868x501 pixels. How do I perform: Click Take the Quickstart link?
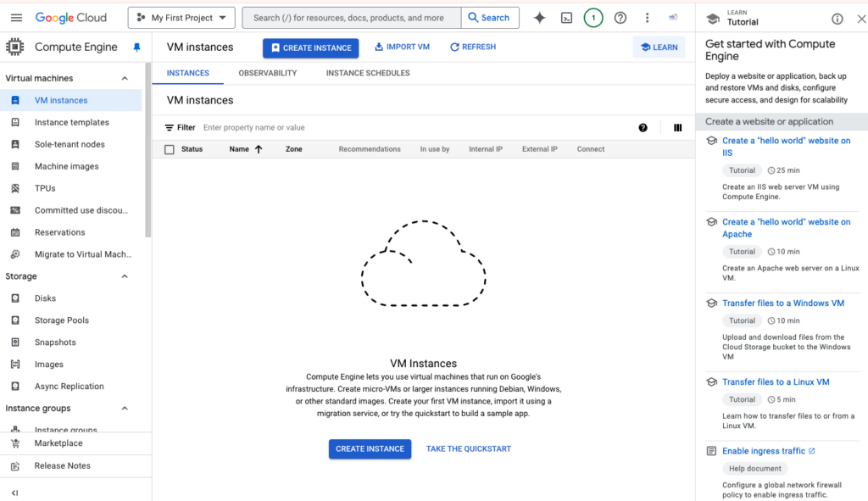coord(468,449)
